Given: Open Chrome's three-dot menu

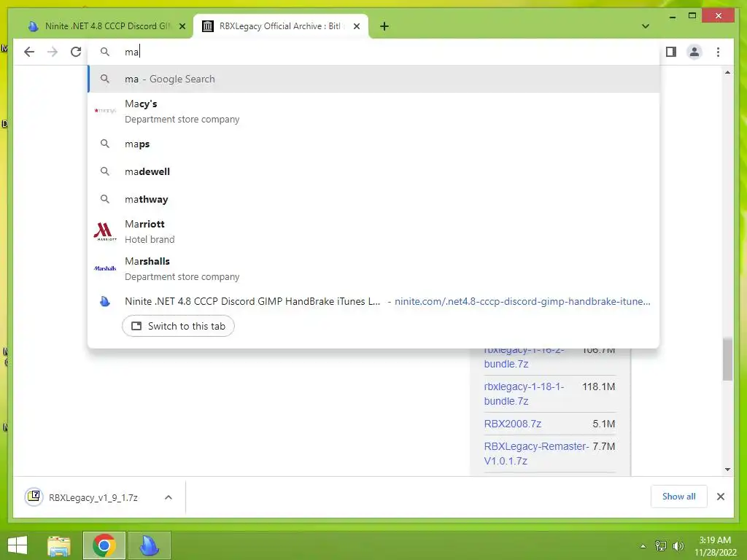Looking at the screenshot, I should pyautogui.click(x=718, y=52).
